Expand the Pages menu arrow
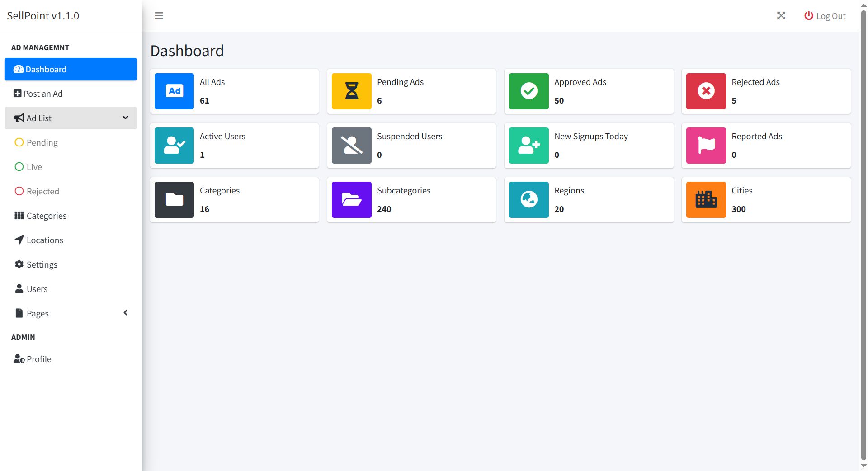The height and width of the screenshot is (471, 868). (x=126, y=313)
